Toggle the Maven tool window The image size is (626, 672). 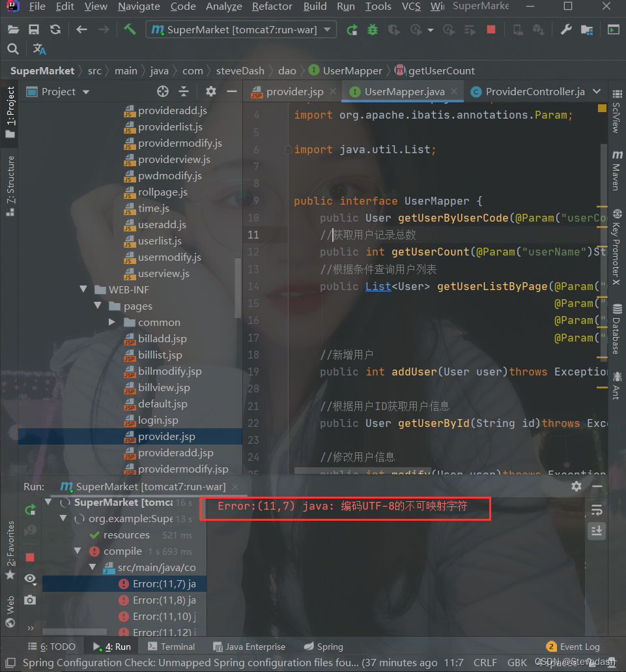coord(617,171)
